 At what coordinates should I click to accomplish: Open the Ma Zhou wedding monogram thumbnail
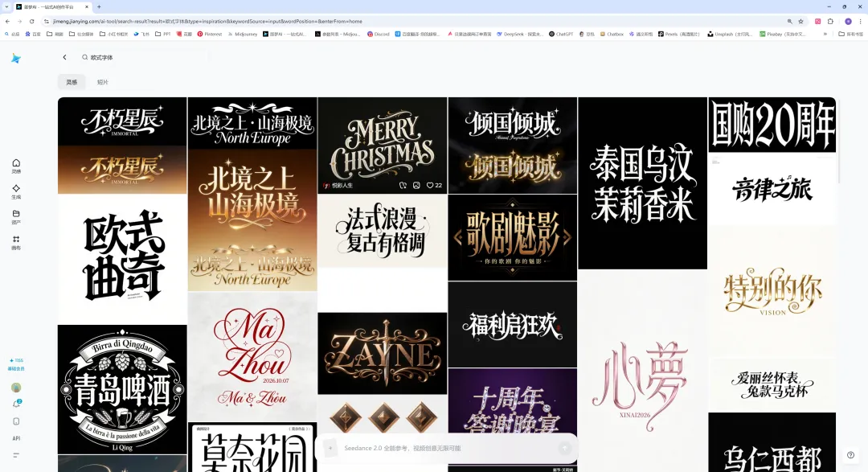click(252, 357)
